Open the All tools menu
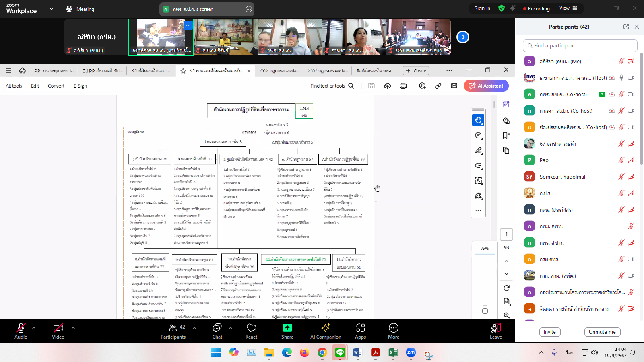 click(14, 86)
